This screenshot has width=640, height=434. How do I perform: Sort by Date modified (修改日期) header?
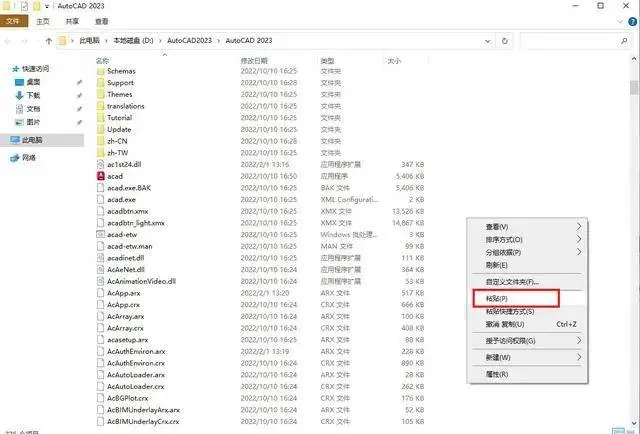[254, 61]
